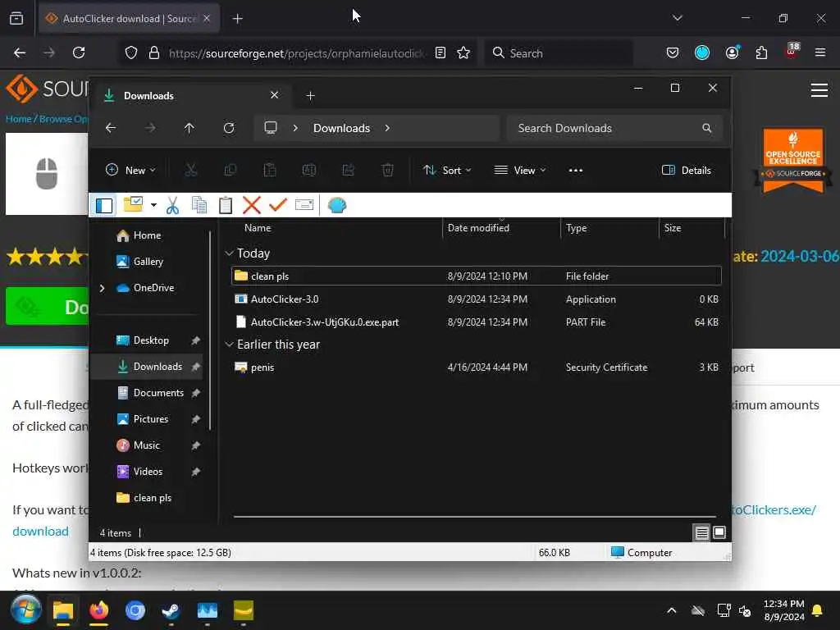
Task: Expand the OneDrive tree node
Action: 103,288
